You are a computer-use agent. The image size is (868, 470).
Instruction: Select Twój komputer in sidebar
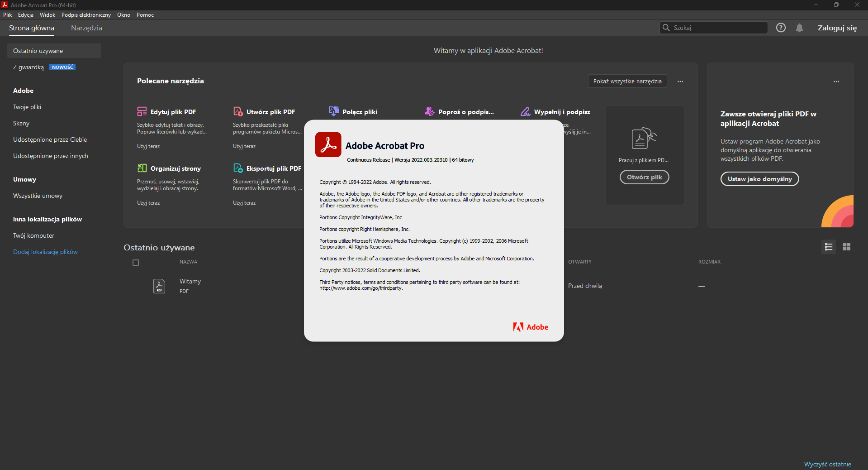click(x=33, y=235)
